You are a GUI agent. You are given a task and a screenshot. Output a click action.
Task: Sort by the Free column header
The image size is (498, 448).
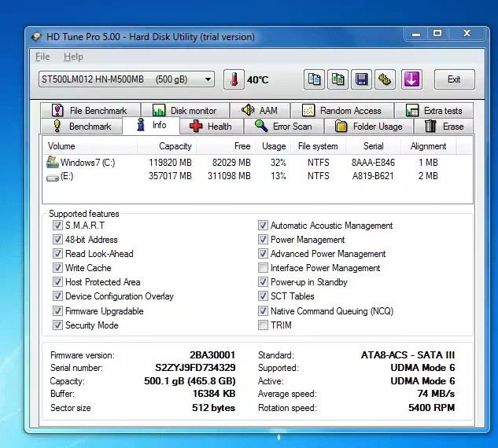pyautogui.click(x=226, y=146)
